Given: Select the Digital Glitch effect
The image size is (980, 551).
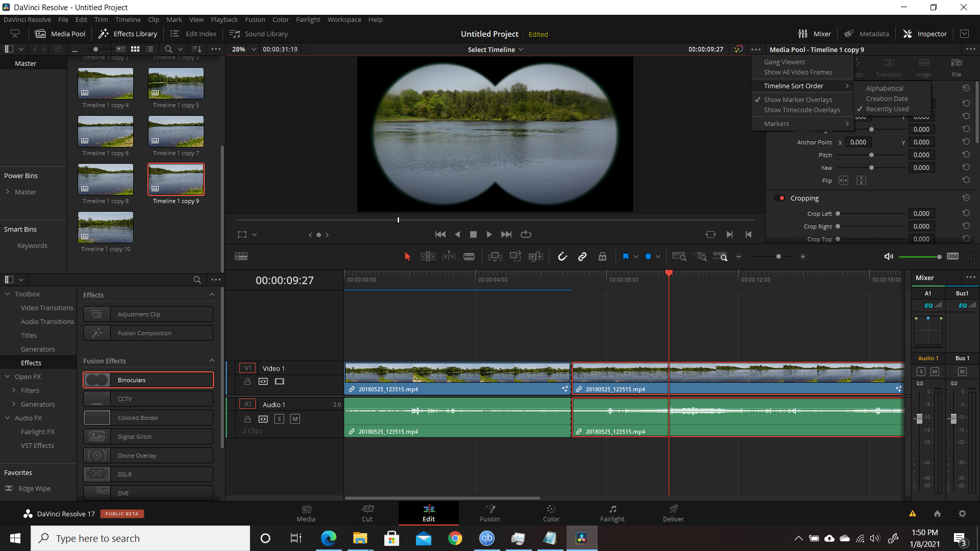Looking at the screenshot, I should click(x=148, y=437).
